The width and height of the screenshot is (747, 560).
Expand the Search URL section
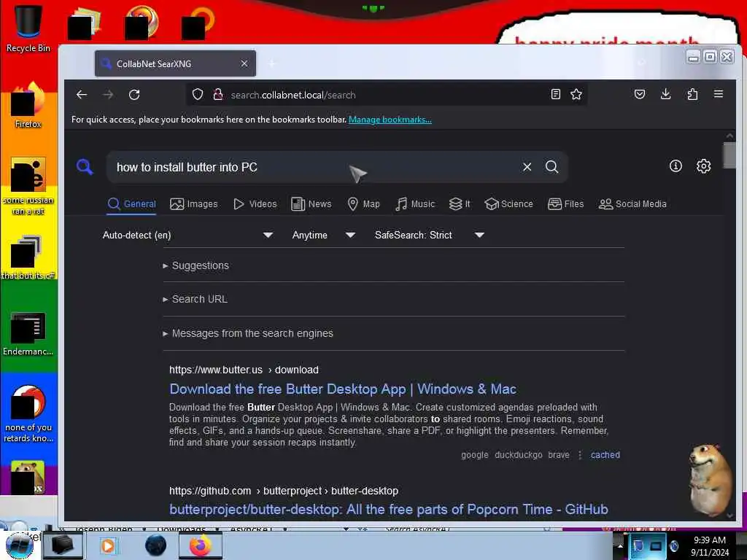199,299
